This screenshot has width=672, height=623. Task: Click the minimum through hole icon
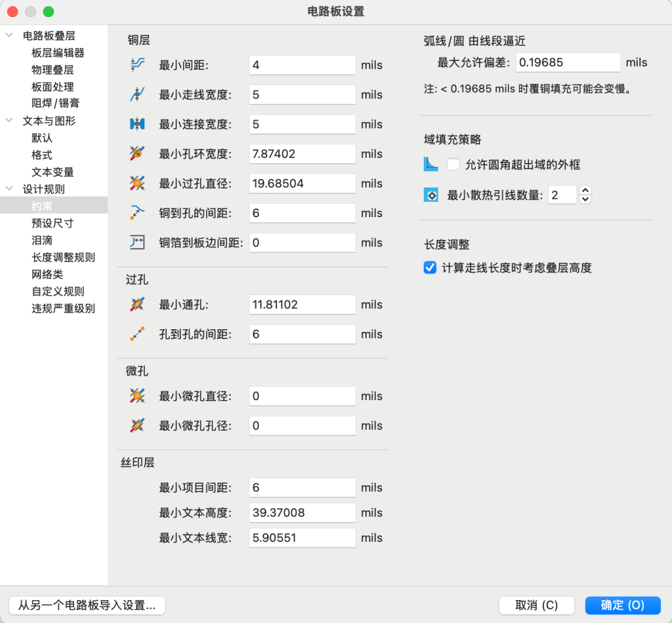136,304
